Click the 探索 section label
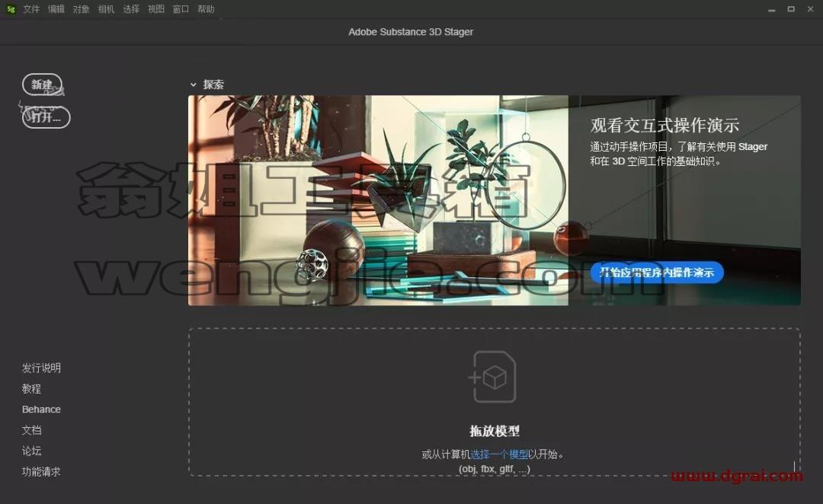823x504 pixels. pyautogui.click(x=213, y=85)
